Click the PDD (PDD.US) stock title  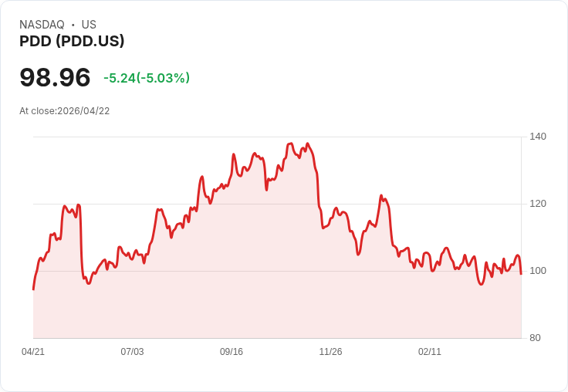tap(72, 41)
